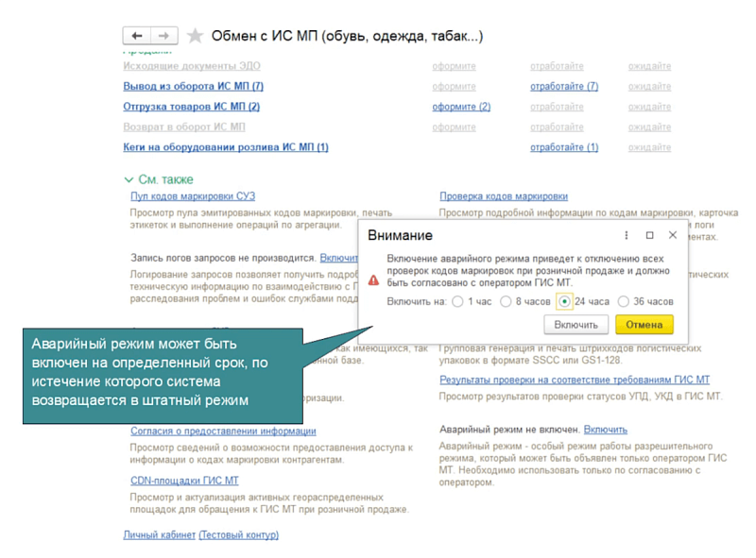Go forward with the right arrow button
Screen dimensions: 756x558
[x=163, y=36]
